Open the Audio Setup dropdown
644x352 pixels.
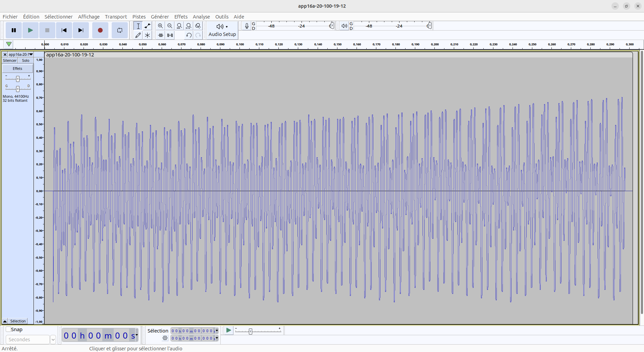coord(222,30)
